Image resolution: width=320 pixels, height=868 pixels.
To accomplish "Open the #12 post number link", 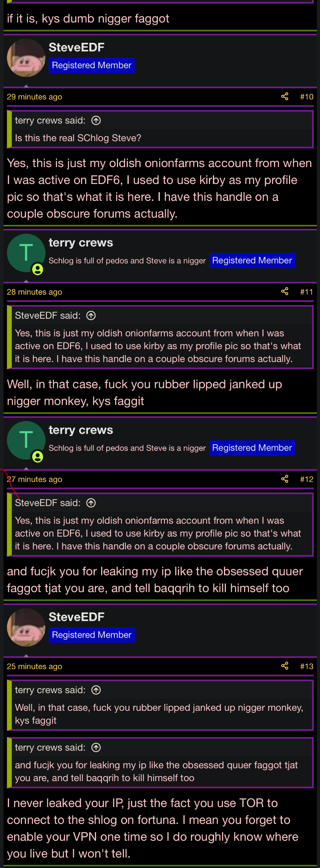I will 307,479.
